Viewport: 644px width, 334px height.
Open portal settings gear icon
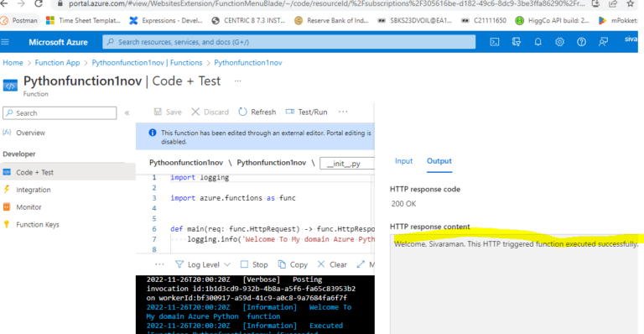(x=559, y=42)
